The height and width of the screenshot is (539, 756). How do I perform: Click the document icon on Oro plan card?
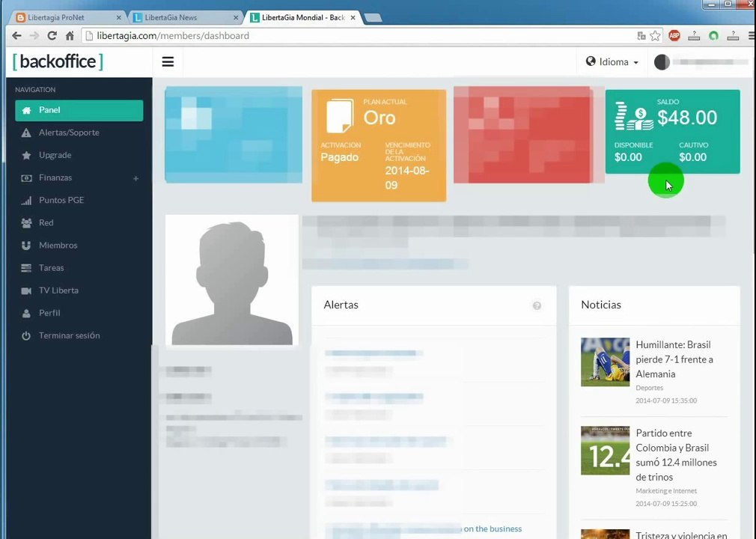[340, 116]
